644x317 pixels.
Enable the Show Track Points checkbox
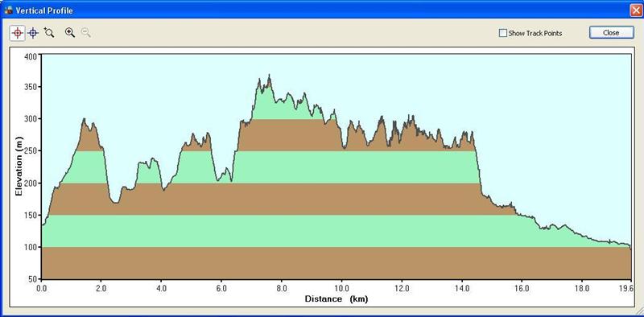tap(502, 33)
